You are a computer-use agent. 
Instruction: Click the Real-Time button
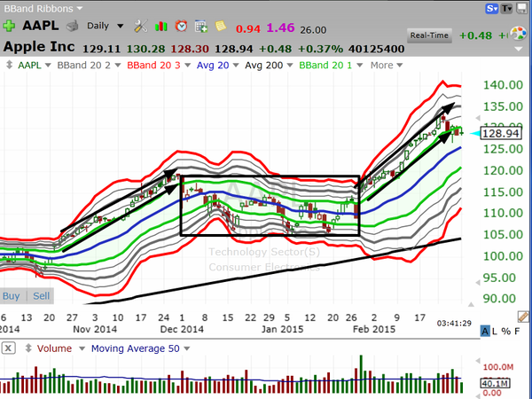point(429,35)
